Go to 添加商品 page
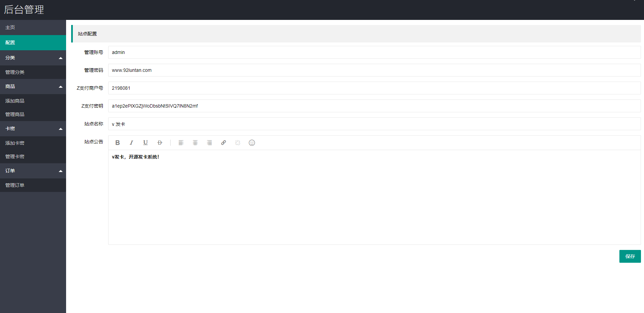 (33, 101)
